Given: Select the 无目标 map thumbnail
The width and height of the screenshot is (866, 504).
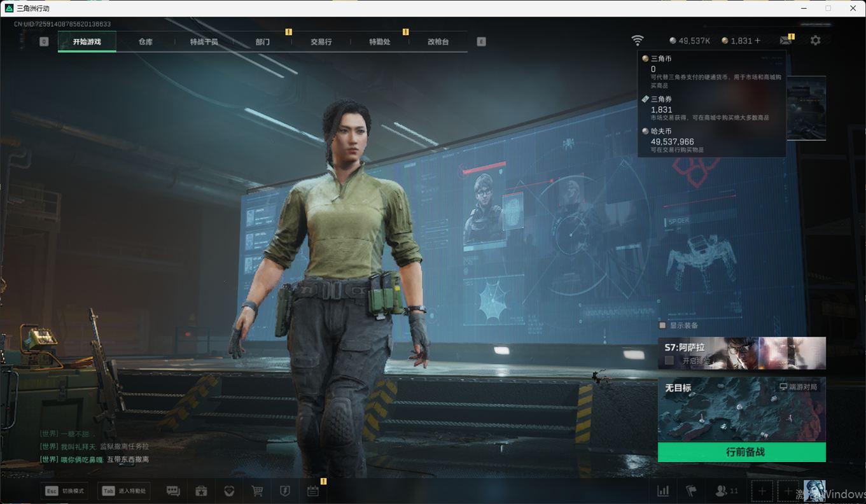Looking at the screenshot, I should (741, 410).
